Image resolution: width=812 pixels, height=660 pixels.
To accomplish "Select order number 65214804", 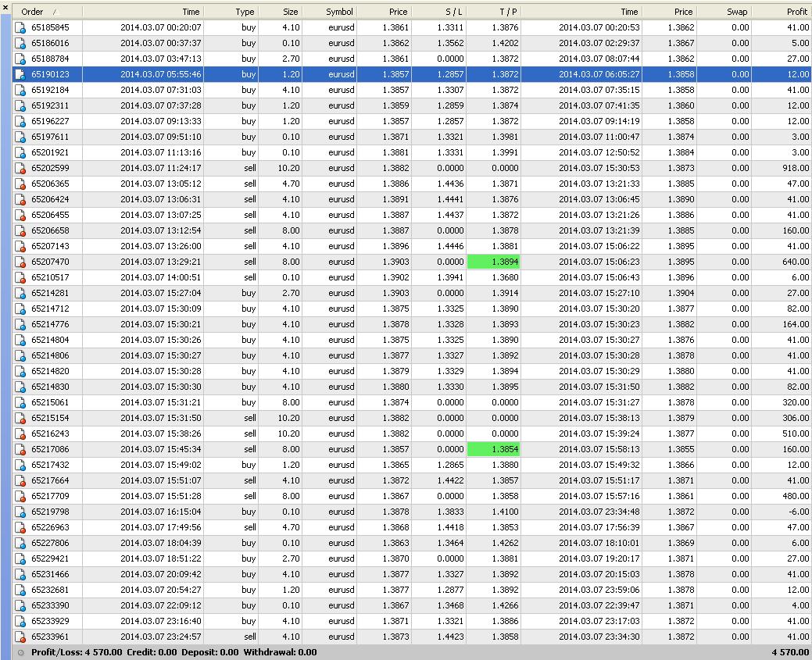I will (50, 340).
